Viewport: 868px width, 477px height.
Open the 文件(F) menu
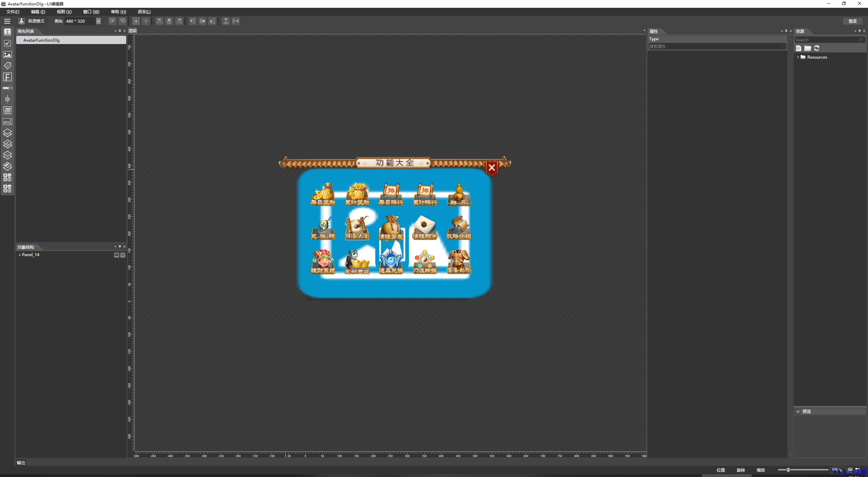point(13,12)
